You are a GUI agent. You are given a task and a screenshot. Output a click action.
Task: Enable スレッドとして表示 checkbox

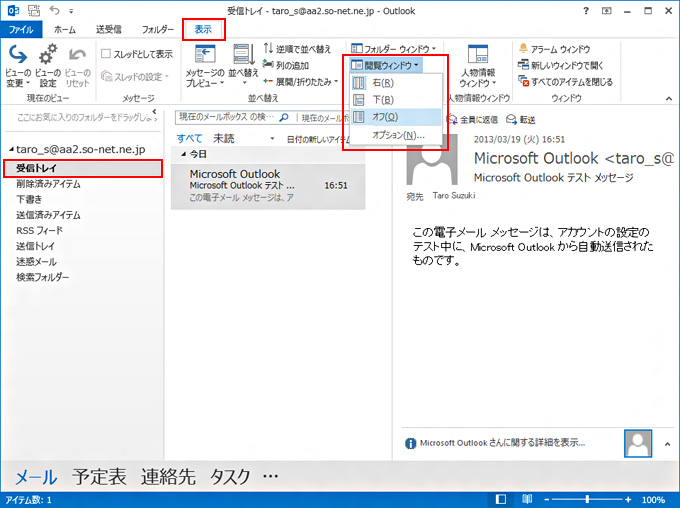(x=107, y=54)
